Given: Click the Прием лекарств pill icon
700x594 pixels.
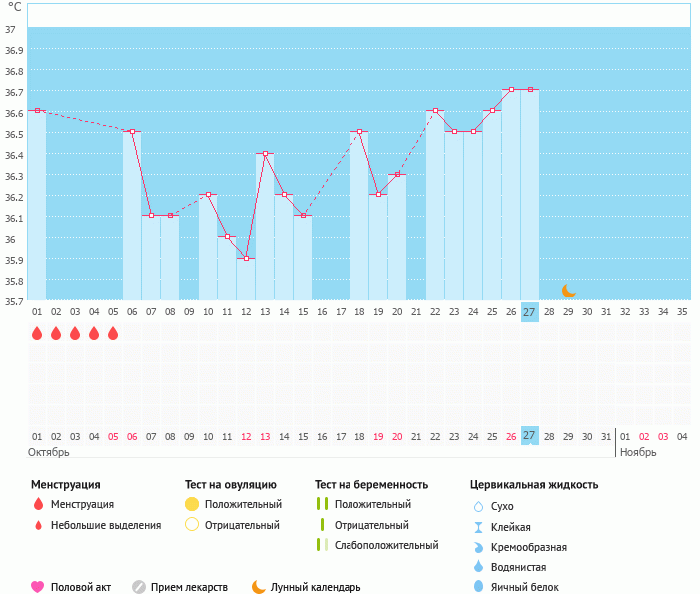Looking at the screenshot, I should 139,587.
